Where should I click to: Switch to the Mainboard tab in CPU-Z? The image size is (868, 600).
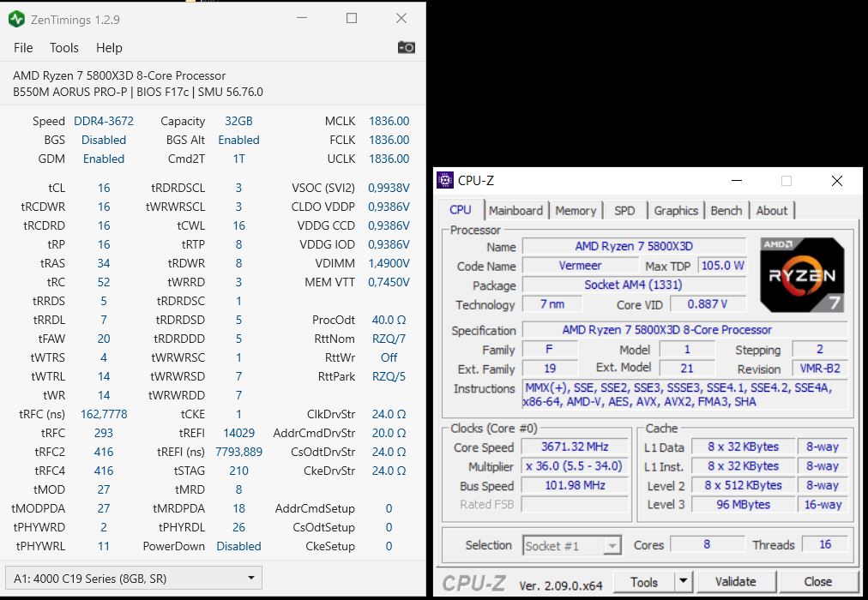[515, 211]
